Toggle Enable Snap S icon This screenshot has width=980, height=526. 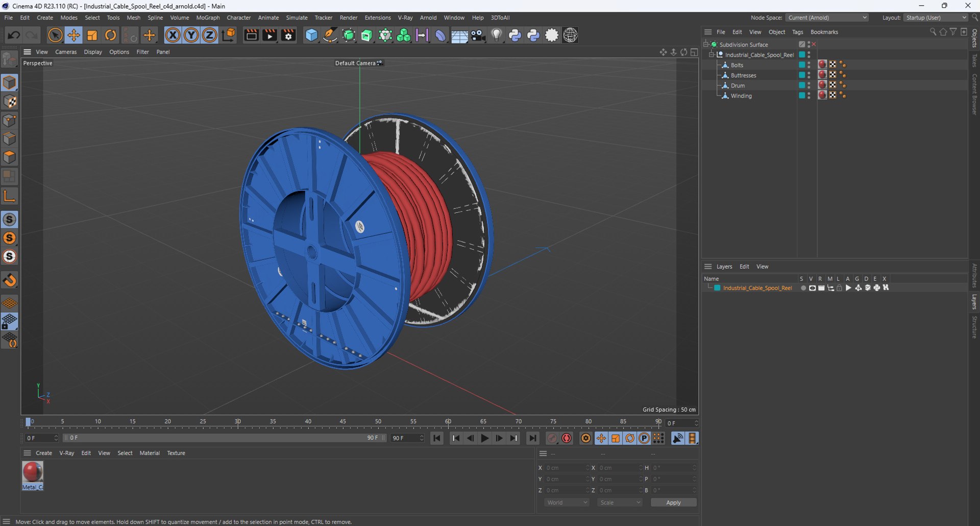click(10, 220)
